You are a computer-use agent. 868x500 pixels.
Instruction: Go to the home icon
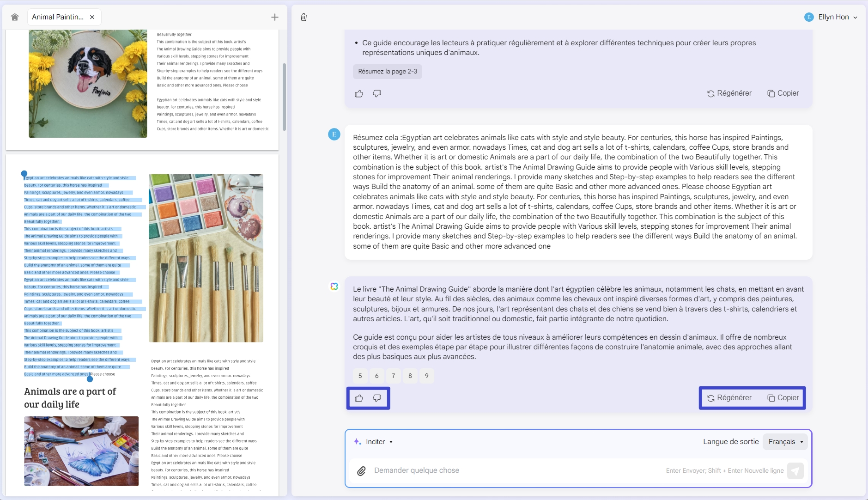pos(15,17)
